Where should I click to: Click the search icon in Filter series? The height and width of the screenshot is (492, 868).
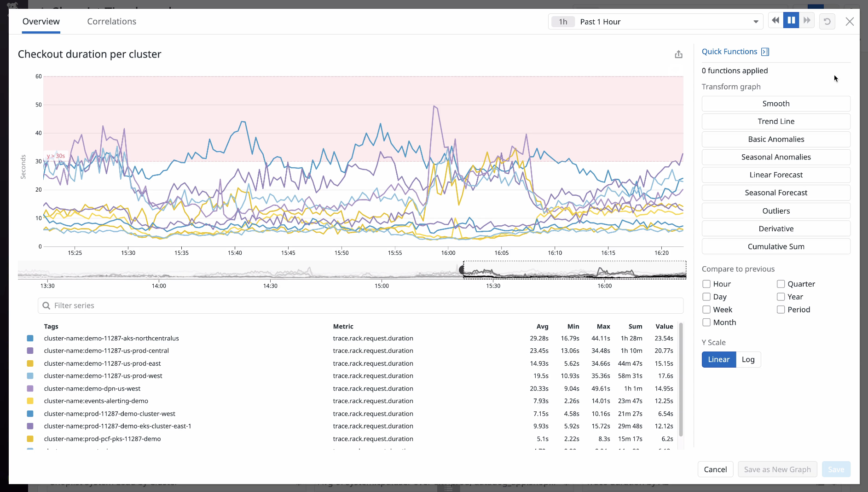pos(46,305)
